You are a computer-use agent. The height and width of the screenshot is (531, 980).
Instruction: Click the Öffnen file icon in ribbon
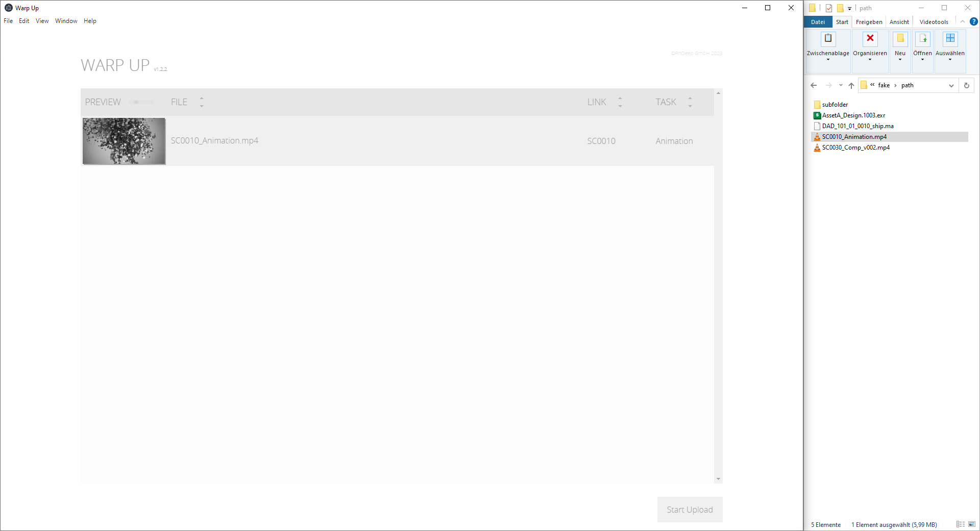pos(922,39)
